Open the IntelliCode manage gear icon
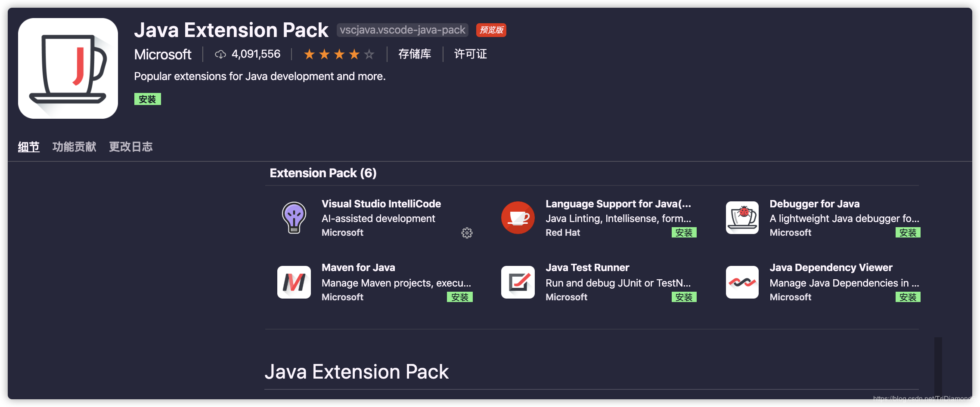The width and height of the screenshot is (980, 407). coord(467,233)
